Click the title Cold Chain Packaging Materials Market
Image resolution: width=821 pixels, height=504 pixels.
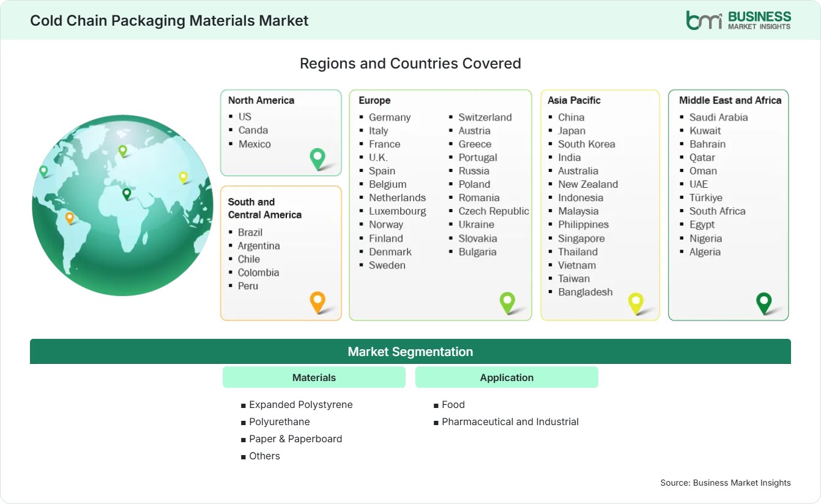click(169, 20)
